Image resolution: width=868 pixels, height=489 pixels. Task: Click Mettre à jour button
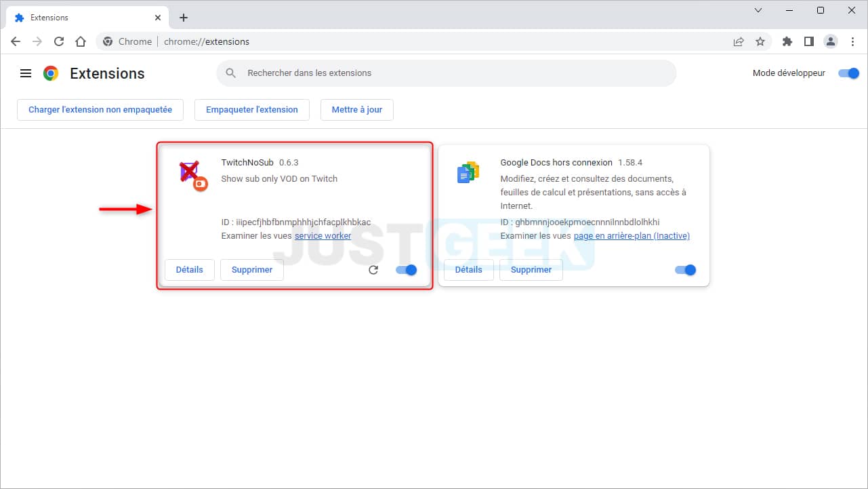pos(357,110)
